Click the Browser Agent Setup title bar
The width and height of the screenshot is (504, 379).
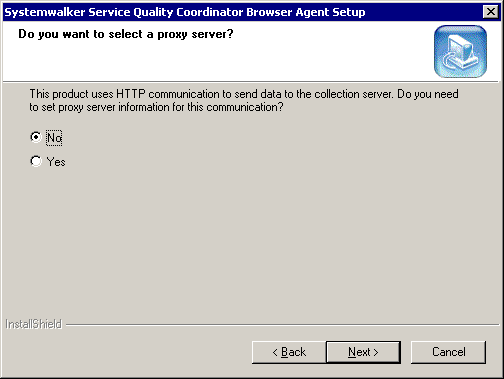click(243, 12)
